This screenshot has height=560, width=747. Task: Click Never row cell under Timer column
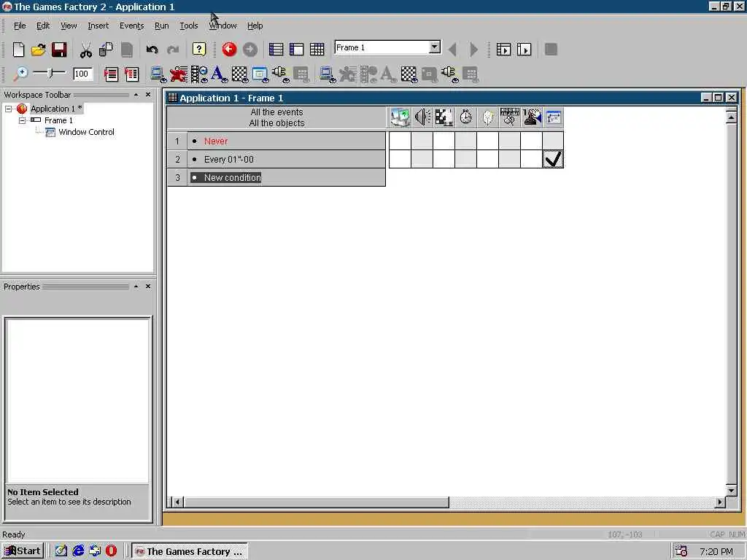466,141
